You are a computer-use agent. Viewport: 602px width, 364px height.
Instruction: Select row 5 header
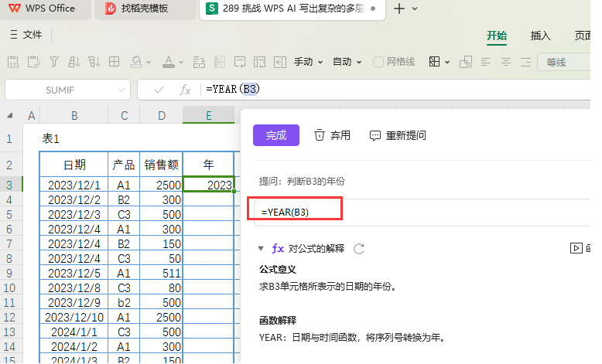9,214
